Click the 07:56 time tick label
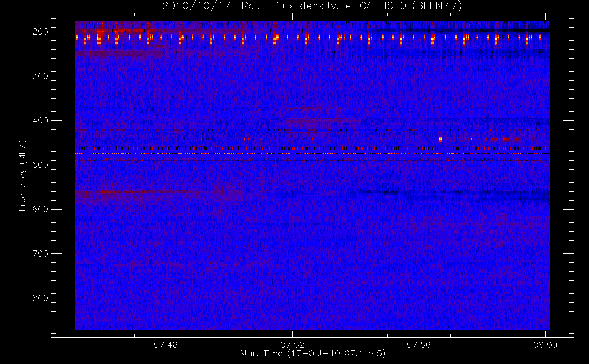This screenshot has height=364, width=589. coord(419,345)
